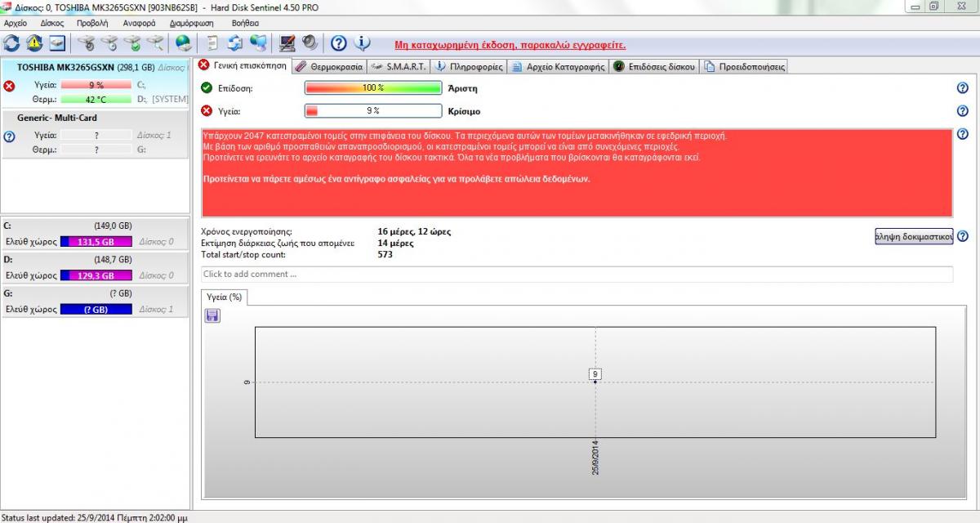Click the network computers toolbar icon
Viewport: 980px width, 523px height.
[x=258, y=42]
